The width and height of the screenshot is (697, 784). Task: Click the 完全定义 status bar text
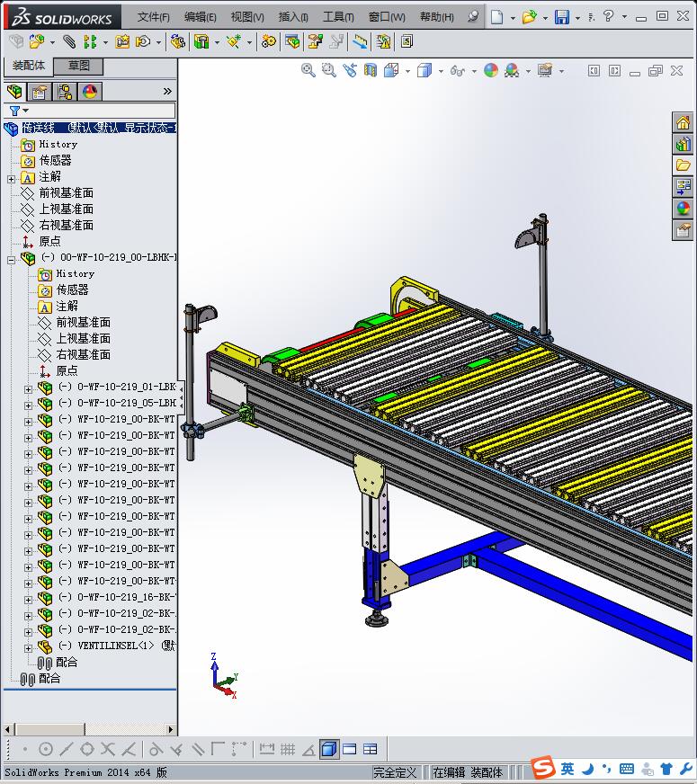tap(395, 772)
